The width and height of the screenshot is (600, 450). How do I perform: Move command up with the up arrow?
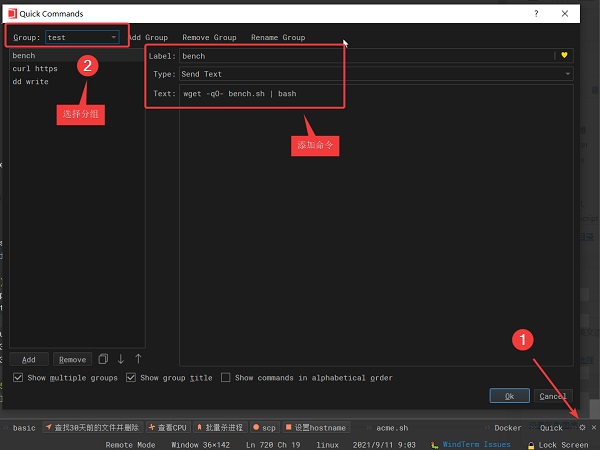138,359
